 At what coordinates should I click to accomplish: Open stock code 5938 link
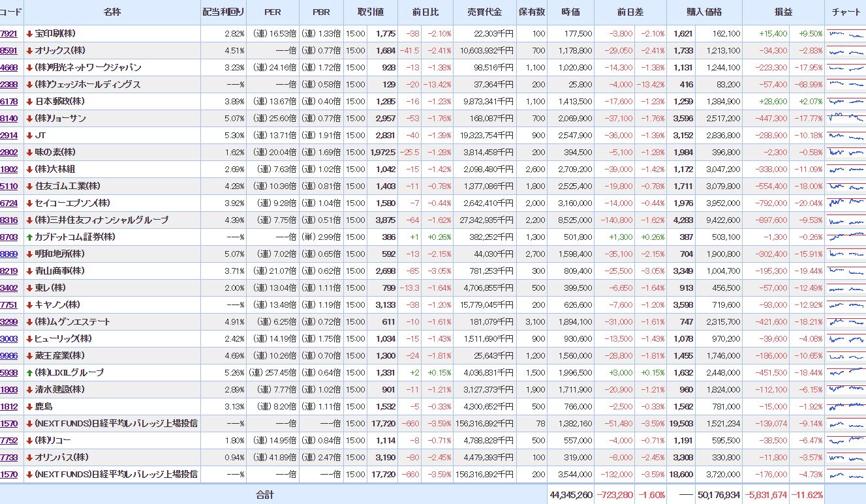pos(9,372)
